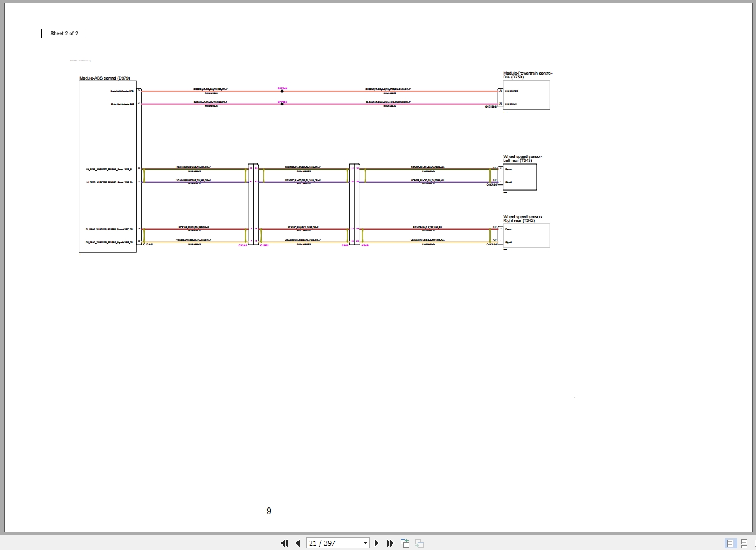Click Wheel speed sensor Right rear (T342) label

point(523,219)
